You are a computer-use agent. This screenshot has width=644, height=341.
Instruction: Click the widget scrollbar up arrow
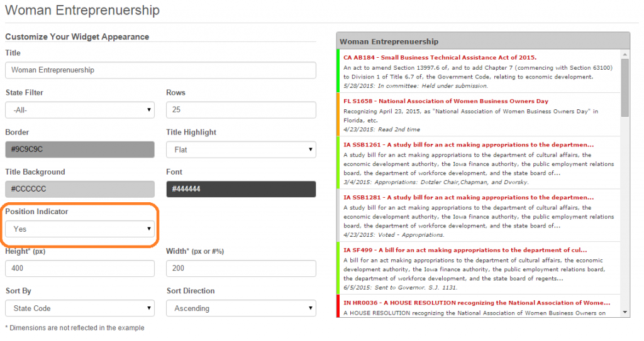point(625,55)
